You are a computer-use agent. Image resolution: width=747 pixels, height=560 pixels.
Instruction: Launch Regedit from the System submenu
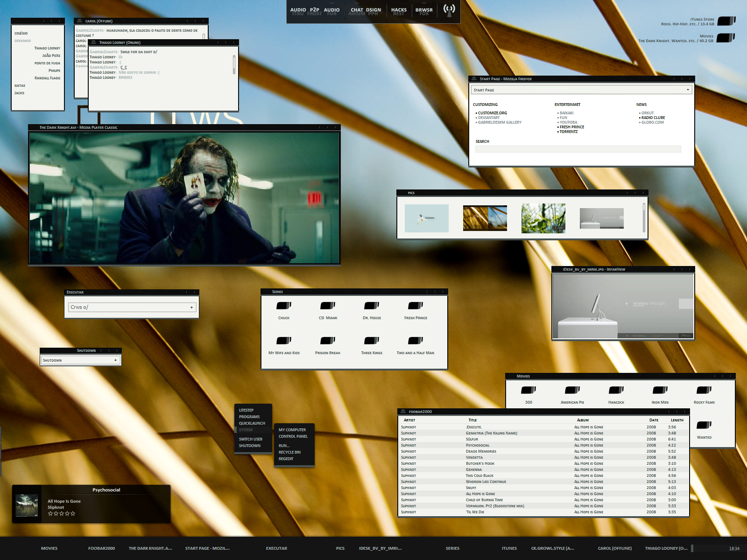click(x=286, y=459)
